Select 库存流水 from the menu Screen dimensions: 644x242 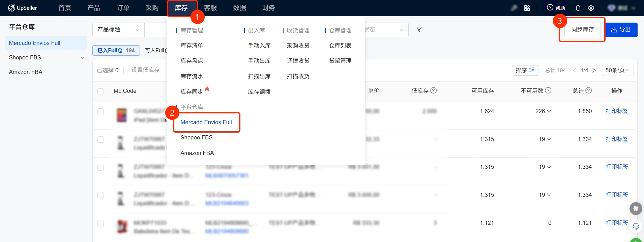(x=192, y=76)
